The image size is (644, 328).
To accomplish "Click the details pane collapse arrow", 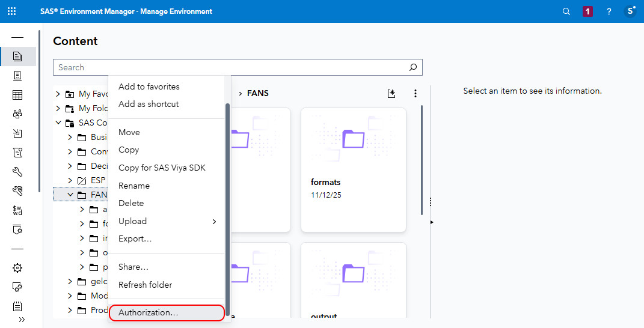I will 432,222.
